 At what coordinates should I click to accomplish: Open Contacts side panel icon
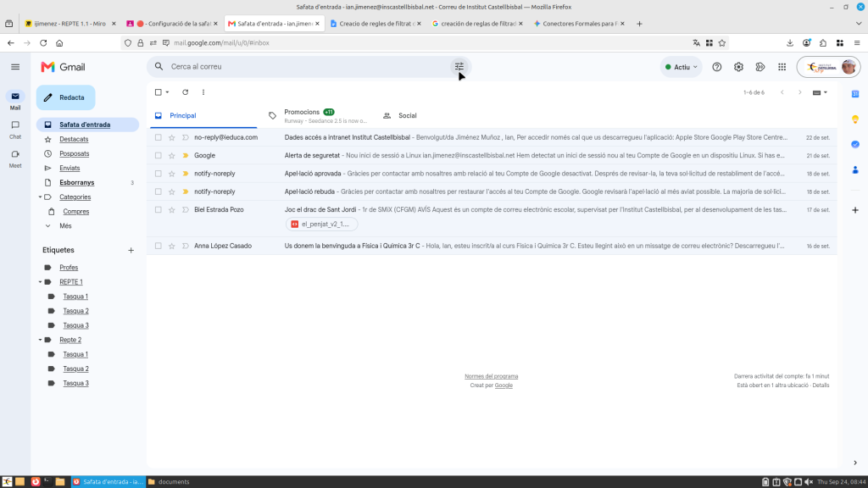[x=855, y=169]
